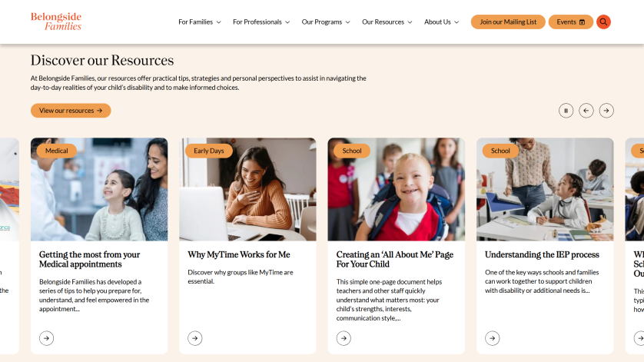Expand the For Families menu
The width and height of the screenshot is (644, 362).
[200, 22]
